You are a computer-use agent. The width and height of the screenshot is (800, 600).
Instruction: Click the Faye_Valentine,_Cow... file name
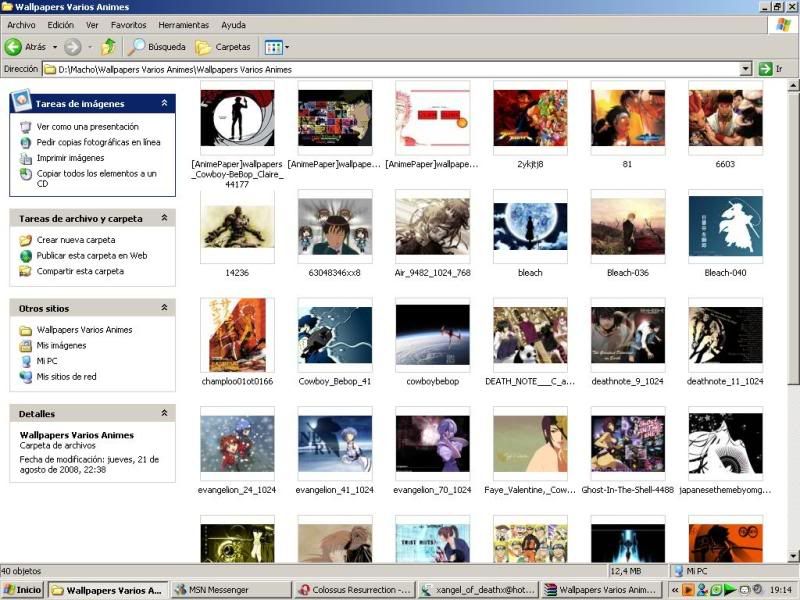click(530, 490)
